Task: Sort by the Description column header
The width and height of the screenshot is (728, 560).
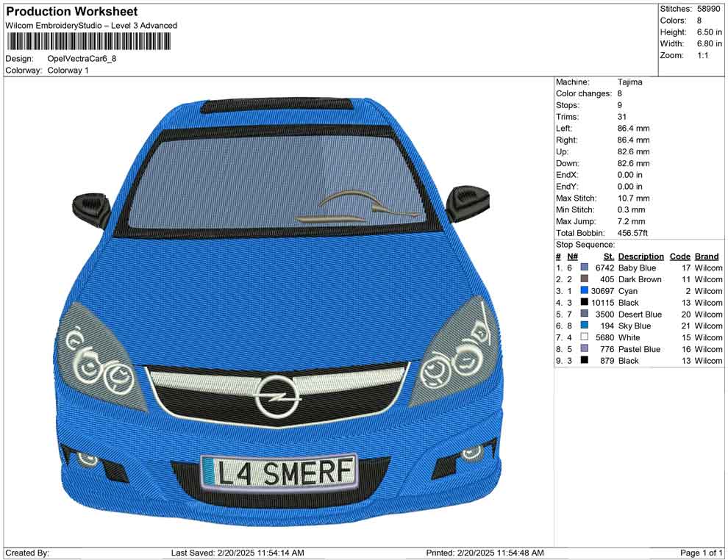Action: coord(640,256)
